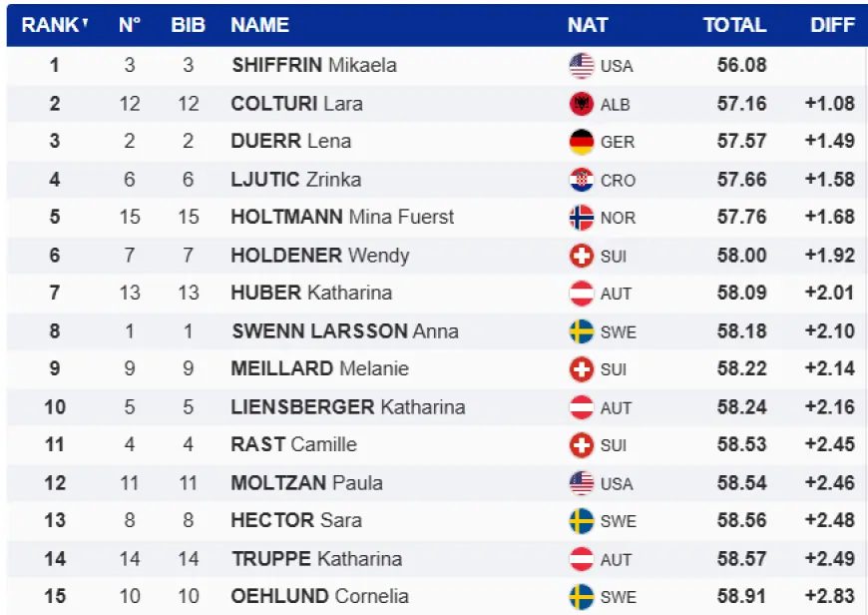Click the TOTAL column header
Image resolution: width=868 pixels, height=615 pixels.
(734, 25)
